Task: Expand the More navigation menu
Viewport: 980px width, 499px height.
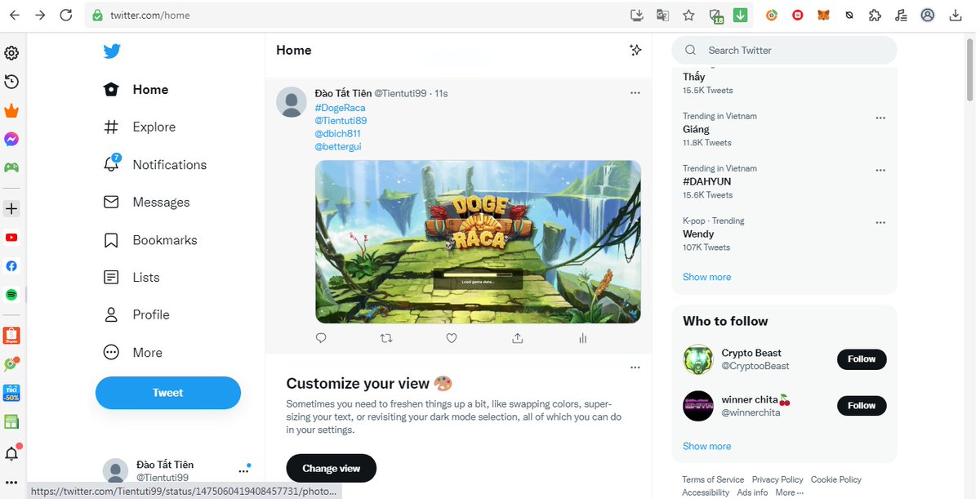Action: [x=133, y=353]
